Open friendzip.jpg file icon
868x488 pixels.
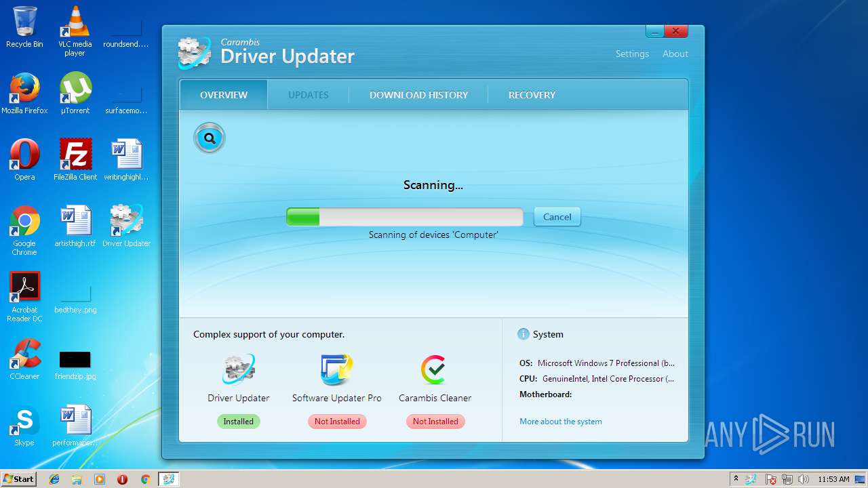(x=75, y=365)
